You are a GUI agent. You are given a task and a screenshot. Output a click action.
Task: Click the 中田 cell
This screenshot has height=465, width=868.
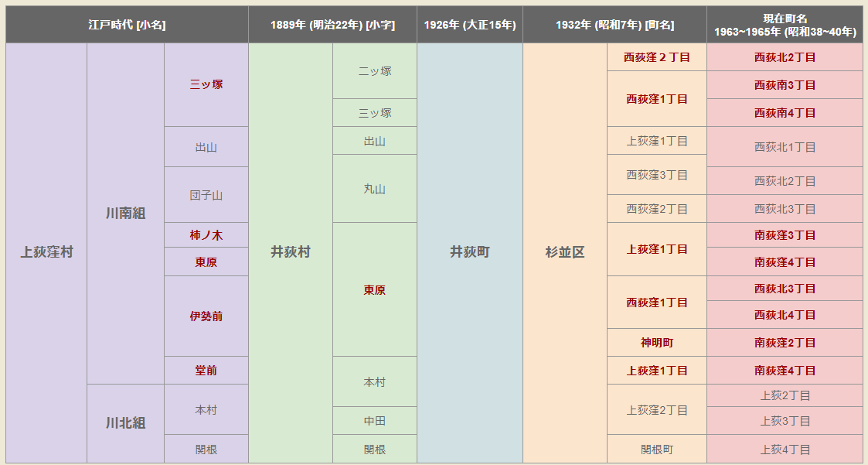(x=375, y=421)
